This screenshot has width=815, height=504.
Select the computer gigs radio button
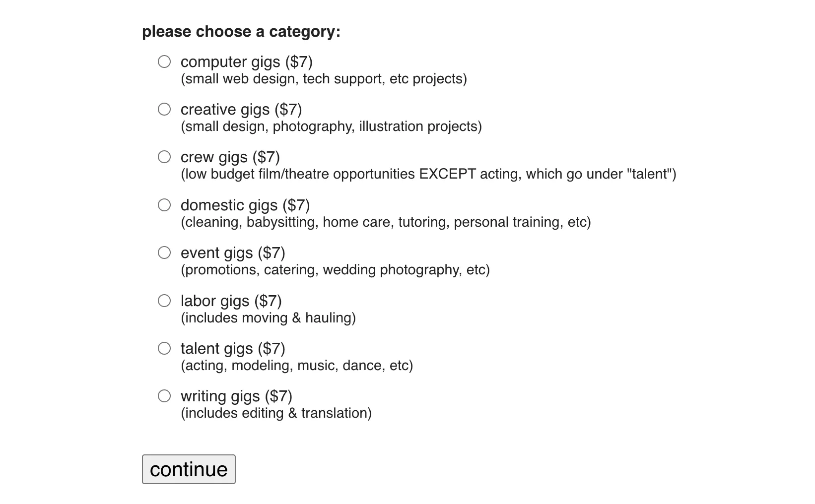click(x=164, y=62)
